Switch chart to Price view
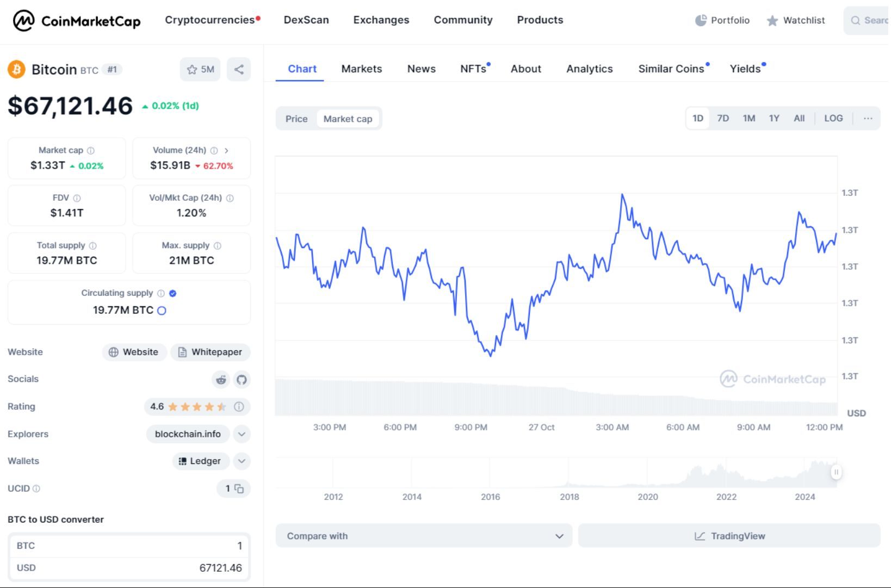 (296, 119)
